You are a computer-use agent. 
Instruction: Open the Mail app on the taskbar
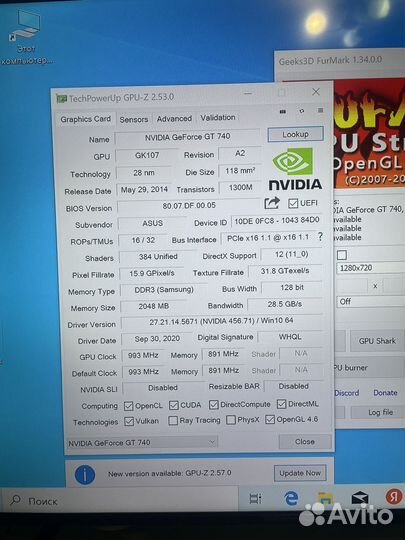(360, 498)
